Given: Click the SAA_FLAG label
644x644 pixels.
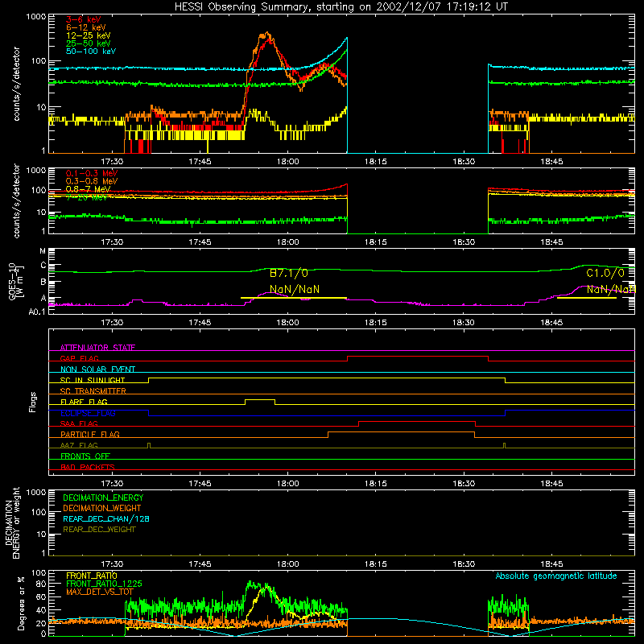Looking at the screenshot, I should click(x=79, y=423).
